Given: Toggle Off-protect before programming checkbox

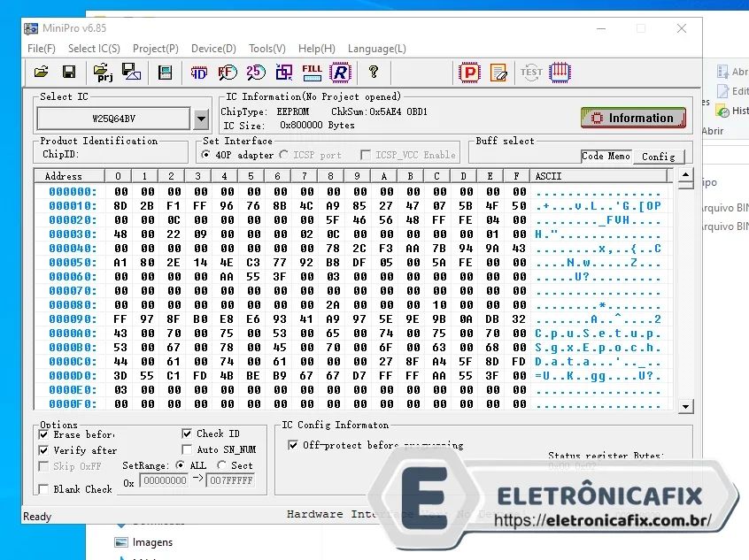Looking at the screenshot, I should pyautogui.click(x=293, y=445).
